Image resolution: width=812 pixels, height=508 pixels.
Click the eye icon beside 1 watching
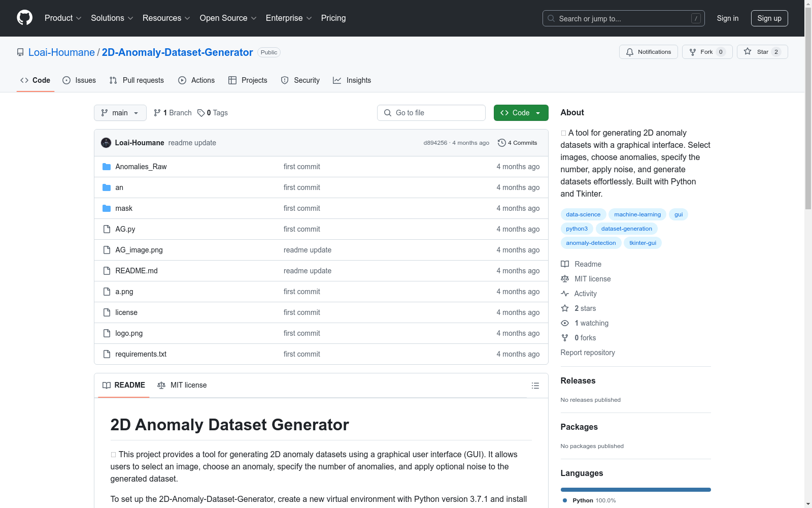pyautogui.click(x=565, y=323)
